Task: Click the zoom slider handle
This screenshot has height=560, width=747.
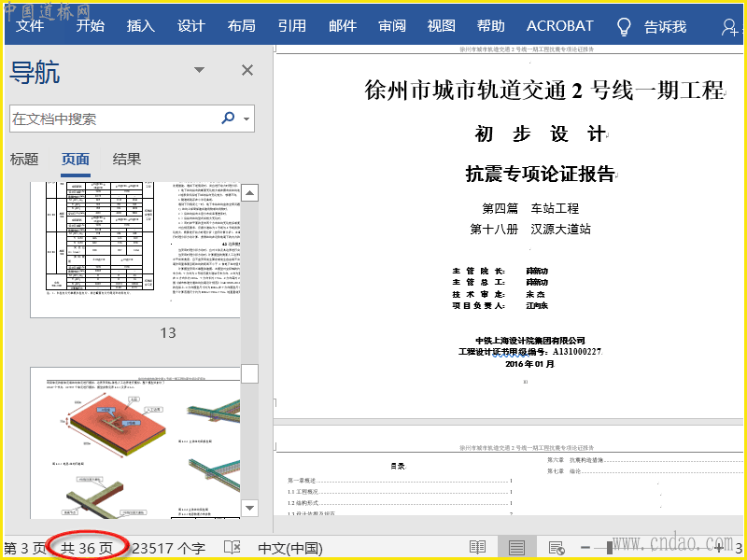Action: tap(610, 548)
